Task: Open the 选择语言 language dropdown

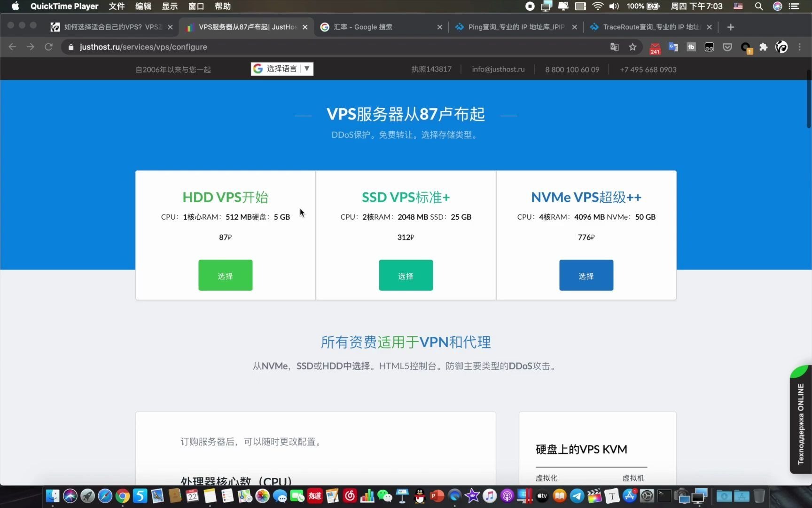Action: [281, 69]
